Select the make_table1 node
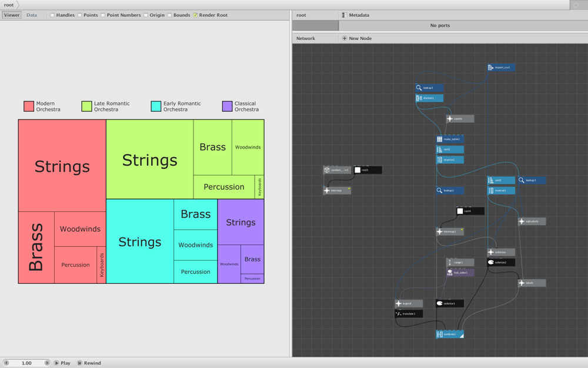 coord(450,140)
